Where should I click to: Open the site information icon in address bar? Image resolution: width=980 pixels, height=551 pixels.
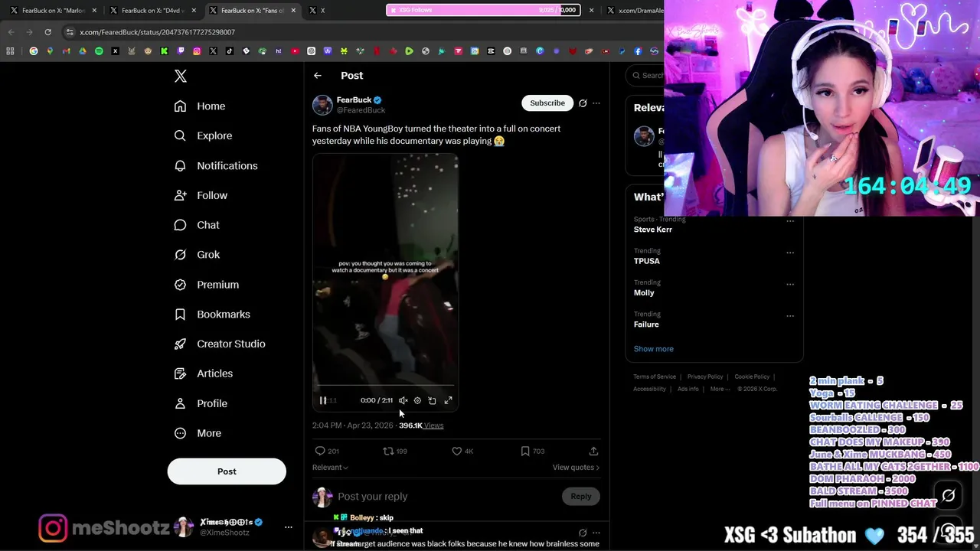[x=70, y=32]
